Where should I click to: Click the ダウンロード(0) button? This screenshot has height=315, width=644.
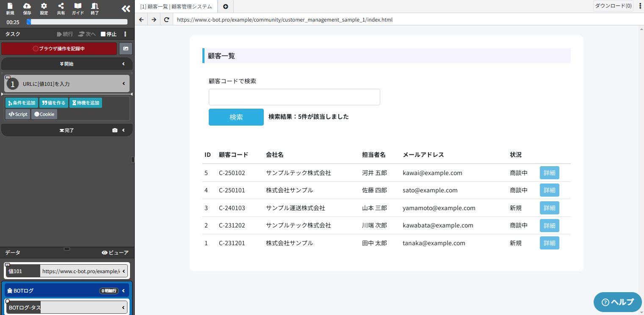613,6
